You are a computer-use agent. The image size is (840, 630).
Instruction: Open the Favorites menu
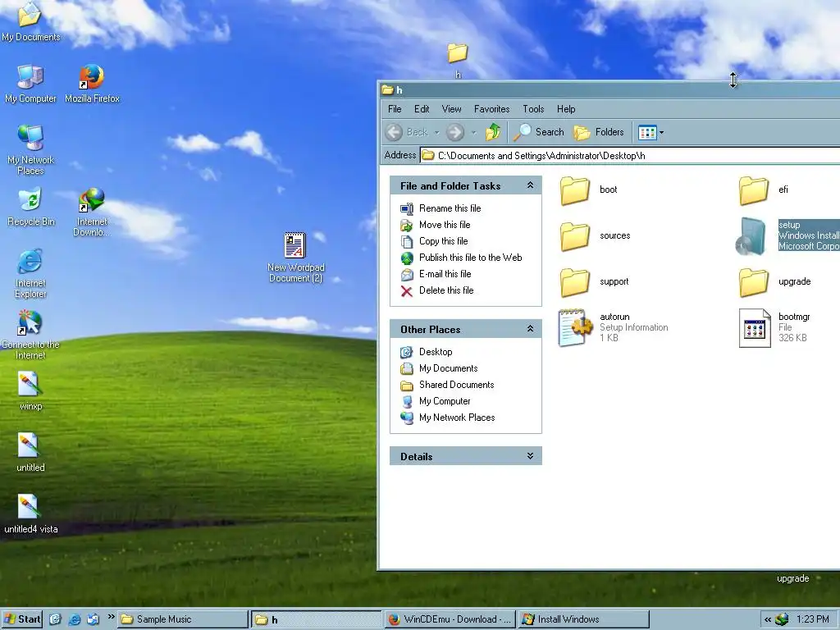[492, 109]
